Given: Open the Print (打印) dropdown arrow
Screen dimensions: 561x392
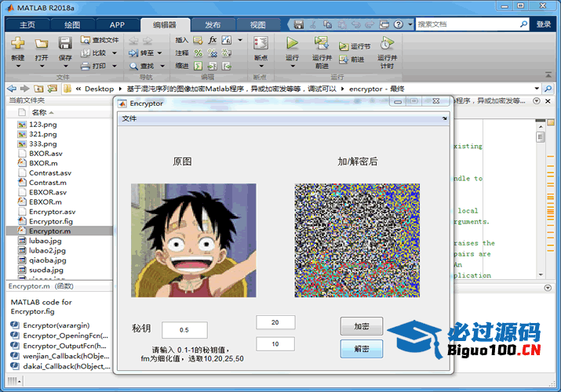Looking at the screenshot, I should point(115,66).
